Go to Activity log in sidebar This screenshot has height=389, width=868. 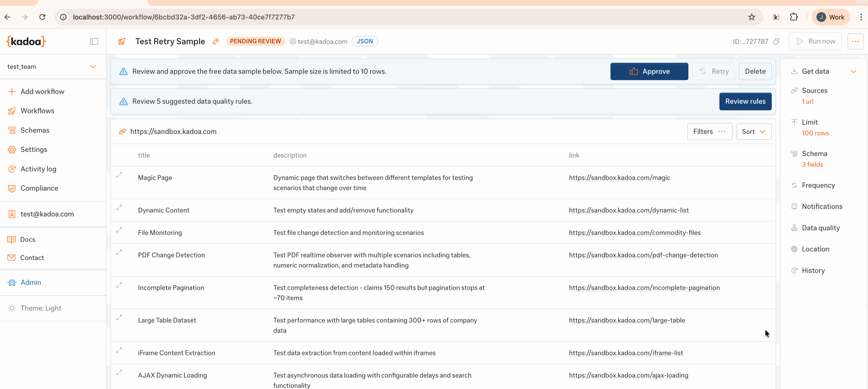coord(38,169)
